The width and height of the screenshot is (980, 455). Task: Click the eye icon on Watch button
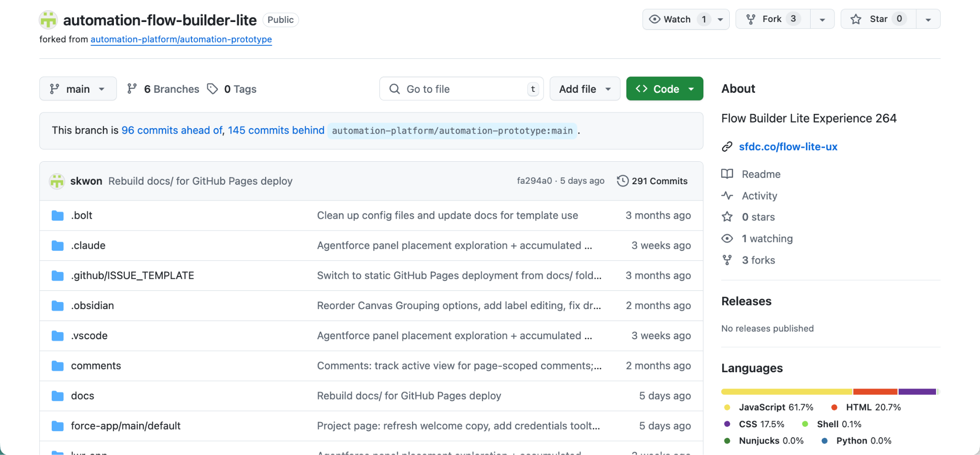coord(654,19)
